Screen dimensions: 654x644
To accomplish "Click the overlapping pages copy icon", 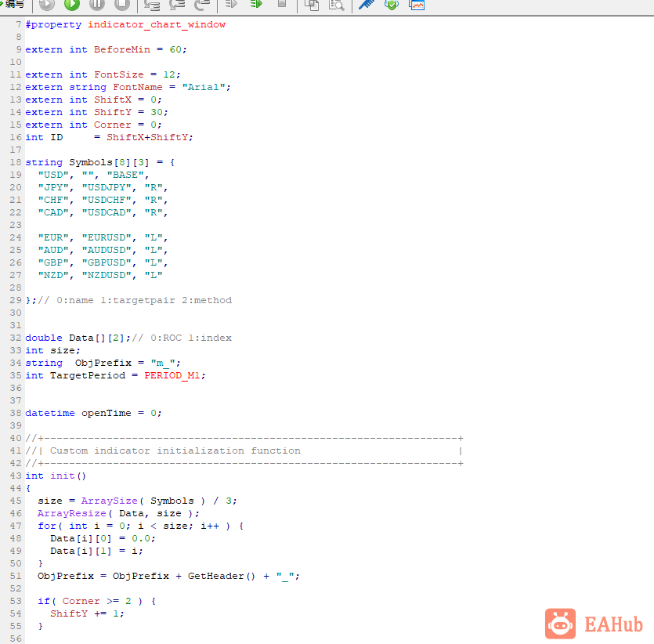I will (312, 5).
